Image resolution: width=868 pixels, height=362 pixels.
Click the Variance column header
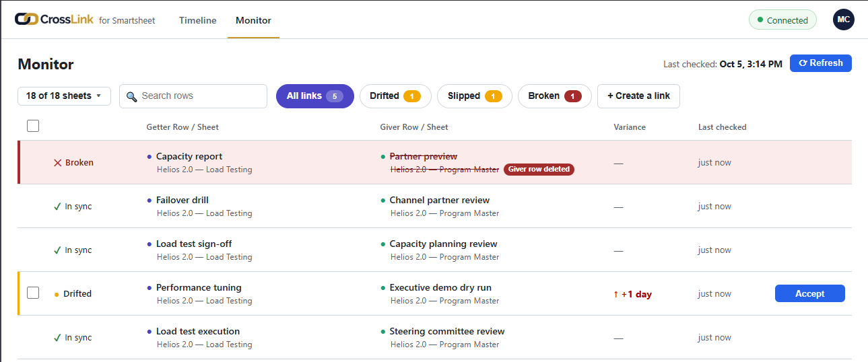[630, 127]
